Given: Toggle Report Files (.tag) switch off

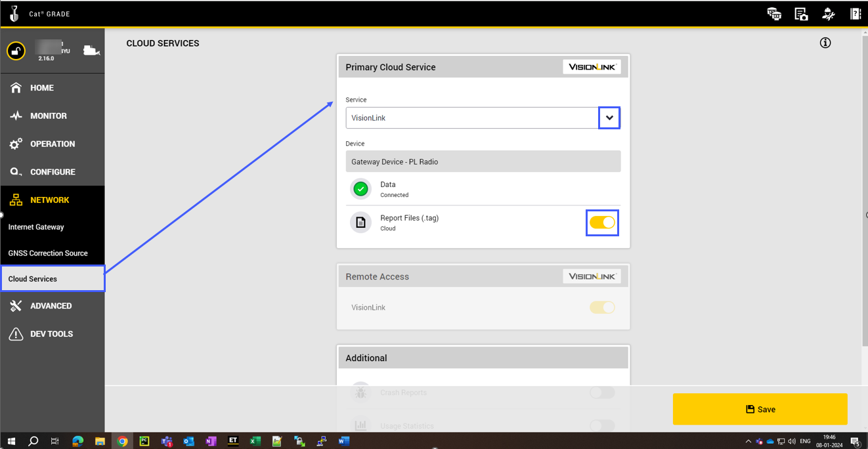Looking at the screenshot, I should 602,223.
